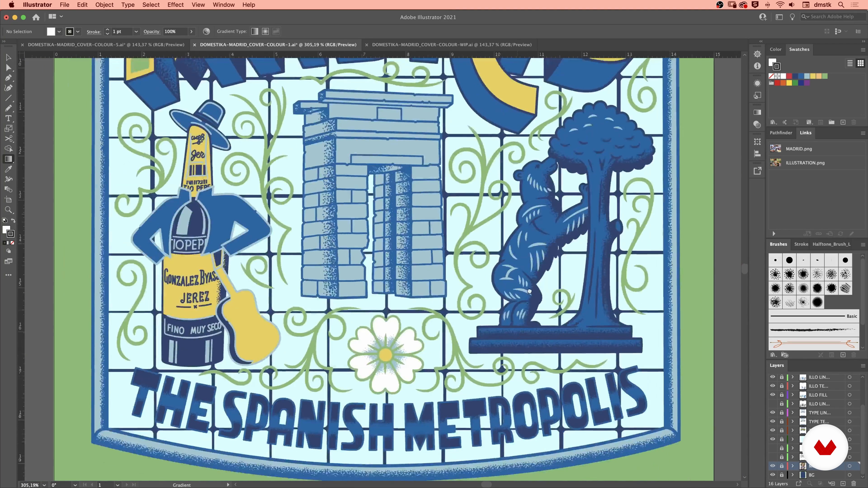Expand the TYPE TE... layer
The width and height of the screenshot is (868, 488).
(793, 421)
